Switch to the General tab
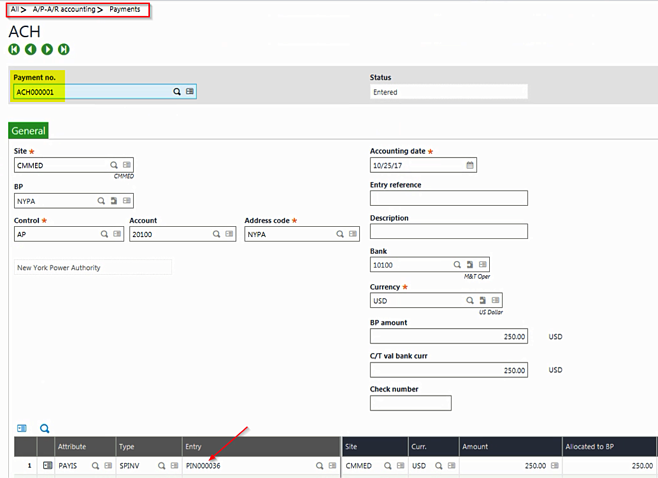 (28, 130)
